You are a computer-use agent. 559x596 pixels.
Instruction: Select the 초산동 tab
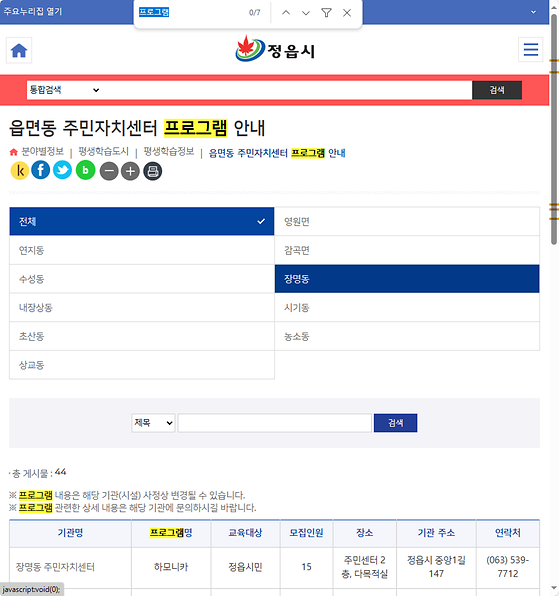[x=142, y=336]
